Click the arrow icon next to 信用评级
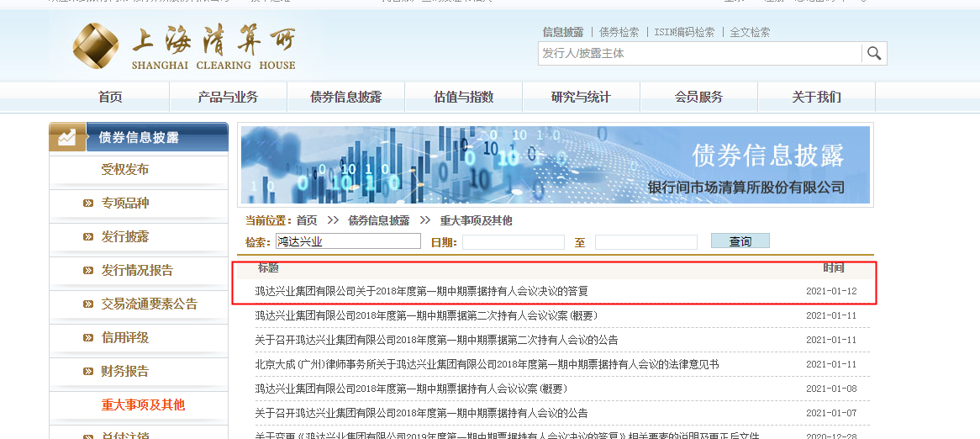The height and width of the screenshot is (439, 980). tap(88, 338)
